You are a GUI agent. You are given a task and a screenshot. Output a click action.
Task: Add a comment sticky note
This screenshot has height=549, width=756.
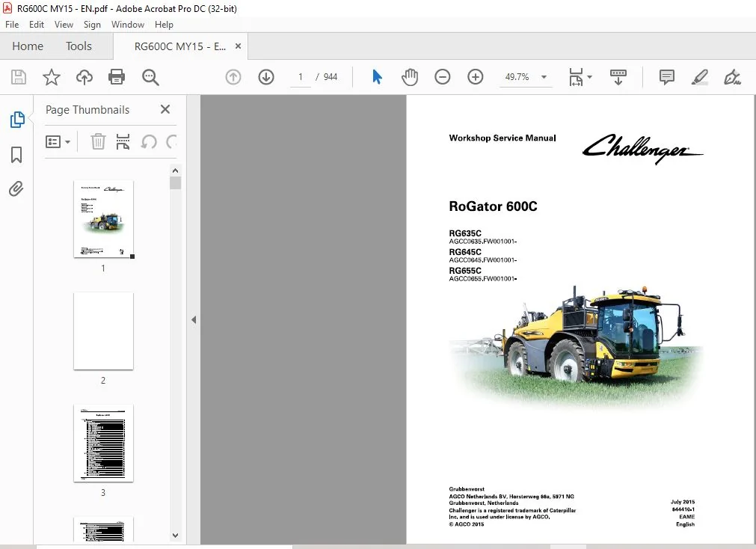click(x=667, y=77)
